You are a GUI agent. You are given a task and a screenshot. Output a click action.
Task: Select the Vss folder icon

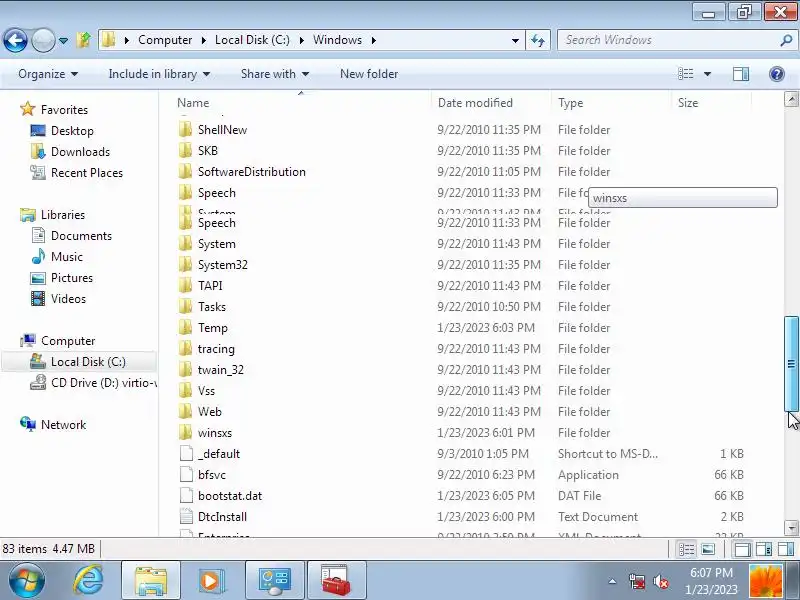(x=185, y=390)
